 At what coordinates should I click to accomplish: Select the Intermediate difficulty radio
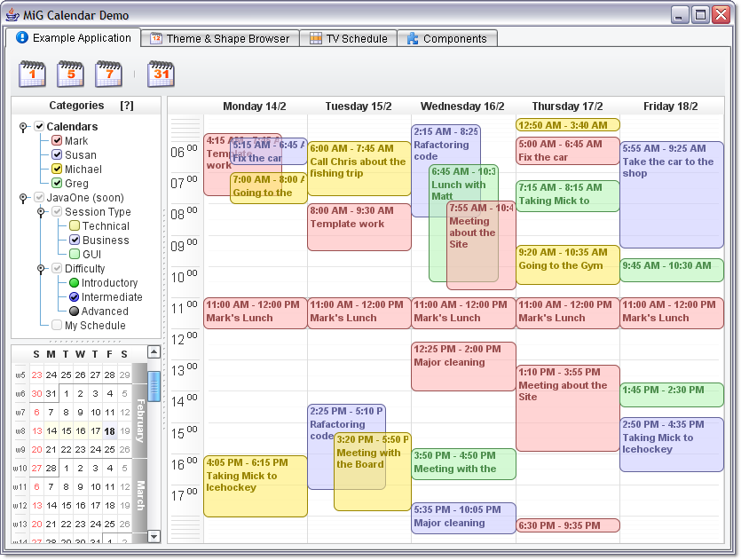click(x=75, y=297)
